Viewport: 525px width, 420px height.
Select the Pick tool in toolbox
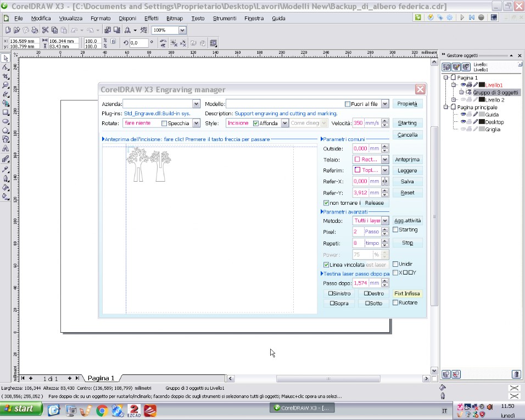pyautogui.click(x=5, y=58)
